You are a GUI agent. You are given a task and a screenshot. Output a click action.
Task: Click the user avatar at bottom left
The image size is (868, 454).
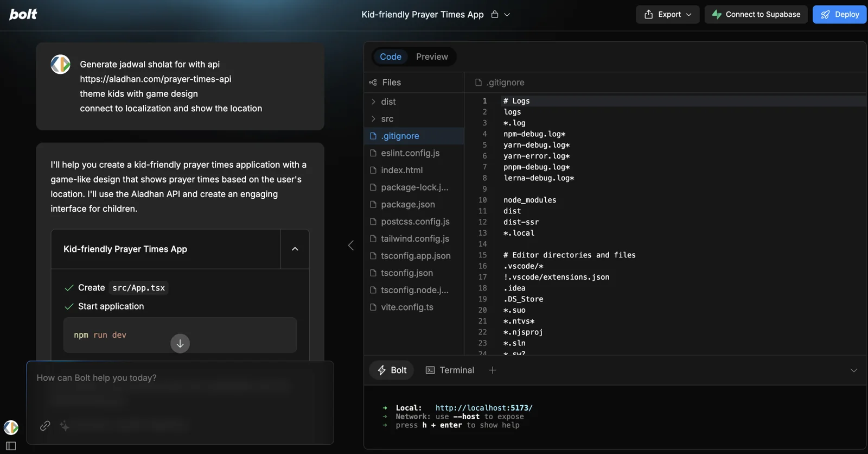coord(11,427)
